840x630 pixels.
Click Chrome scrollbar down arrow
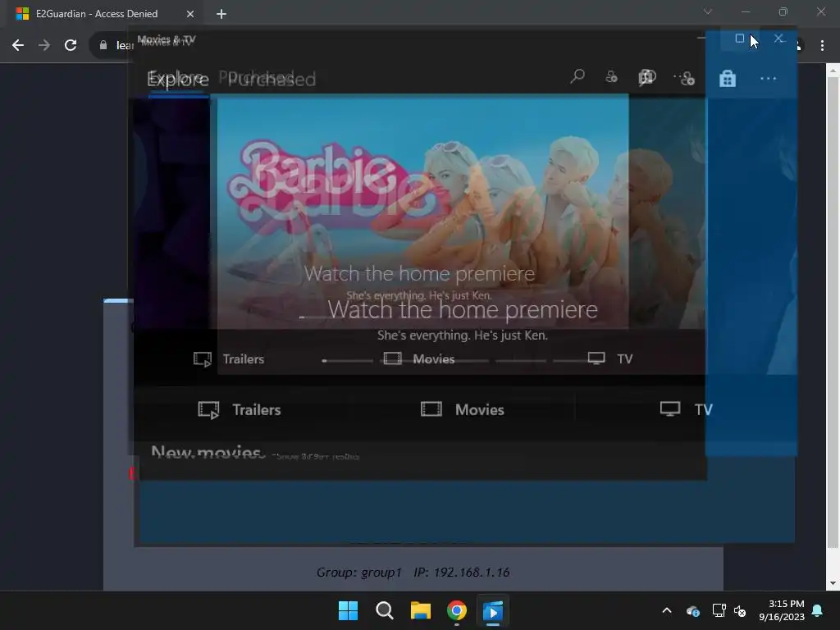click(833, 583)
